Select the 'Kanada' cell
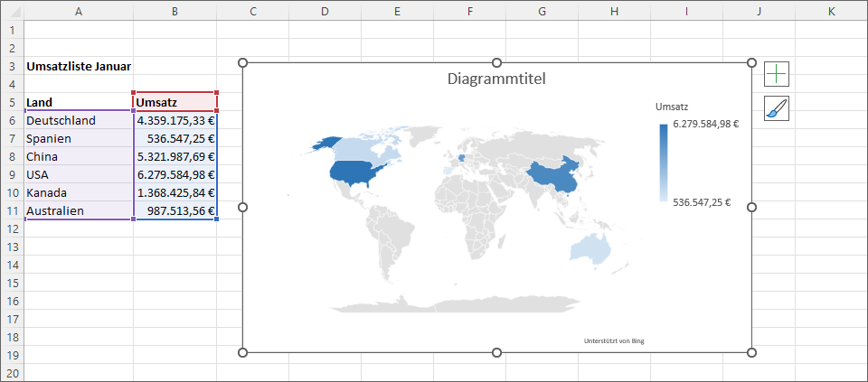 pos(79,192)
